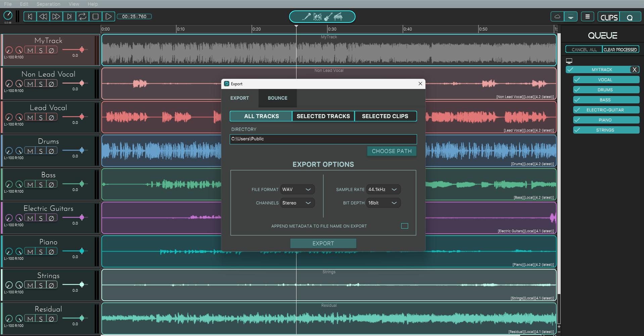Open the file format dropdown
This screenshot has height=336, width=644.
(x=297, y=189)
